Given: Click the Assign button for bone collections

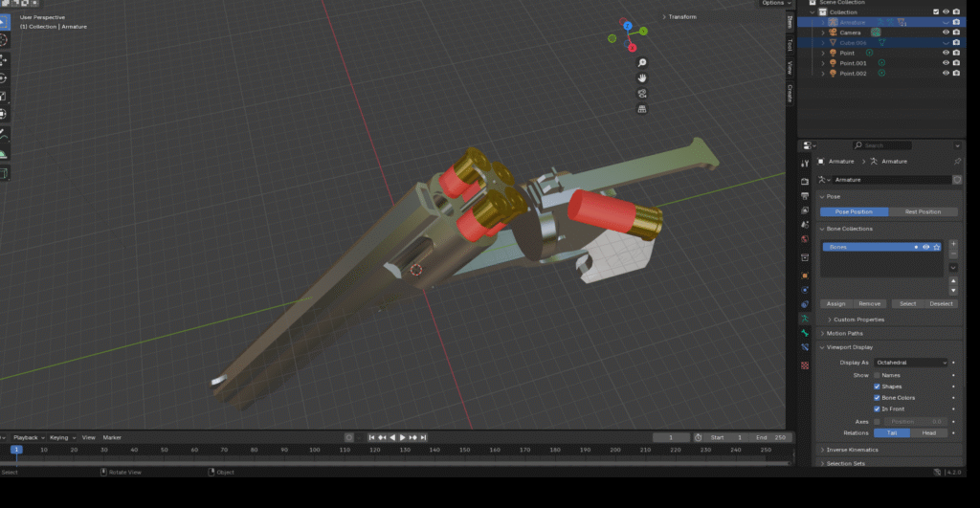Looking at the screenshot, I should [835, 303].
